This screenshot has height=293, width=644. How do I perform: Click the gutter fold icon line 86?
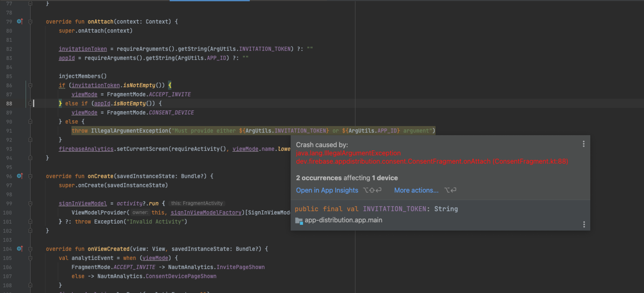pos(30,85)
